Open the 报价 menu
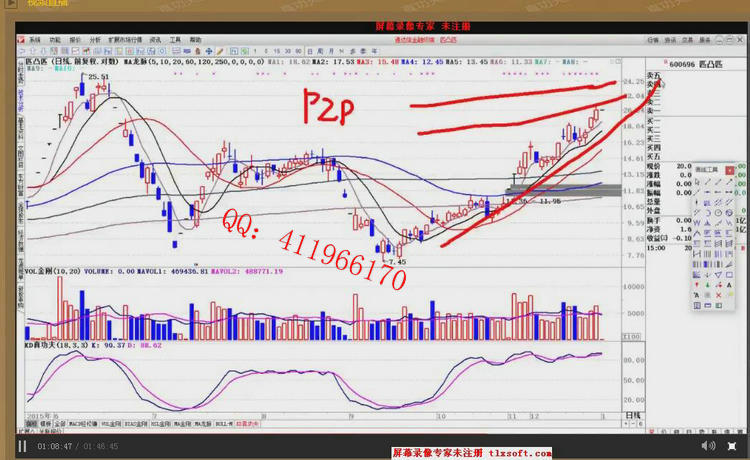This screenshot has width=750, height=460. click(75, 40)
